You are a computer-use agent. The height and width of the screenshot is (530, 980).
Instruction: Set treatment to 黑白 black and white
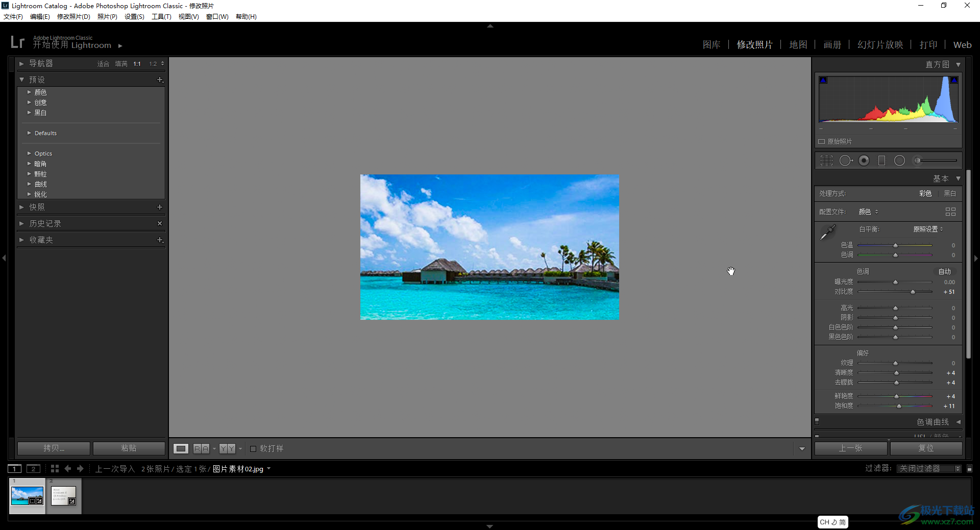point(950,193)
